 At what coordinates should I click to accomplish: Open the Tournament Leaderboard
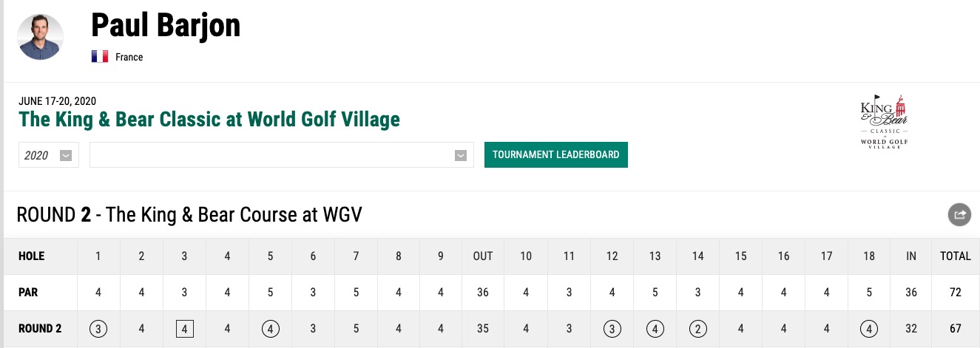pyautogui.click(x=556, y=154)
